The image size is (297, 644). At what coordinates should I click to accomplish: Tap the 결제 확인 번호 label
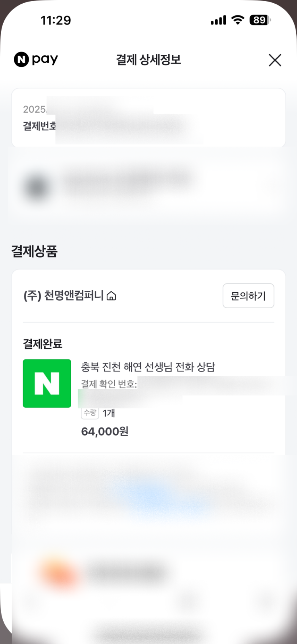pyautogui.click(x=109, y=384)
